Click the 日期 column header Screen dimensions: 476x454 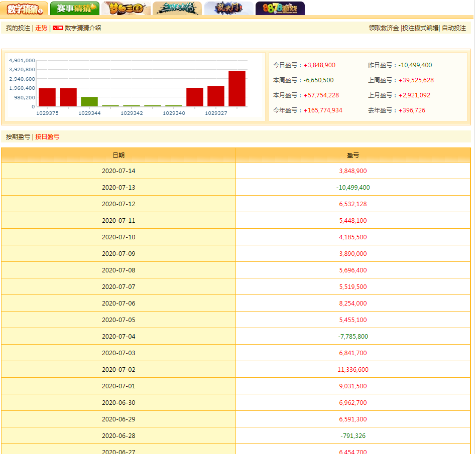[x=118, y=156]
